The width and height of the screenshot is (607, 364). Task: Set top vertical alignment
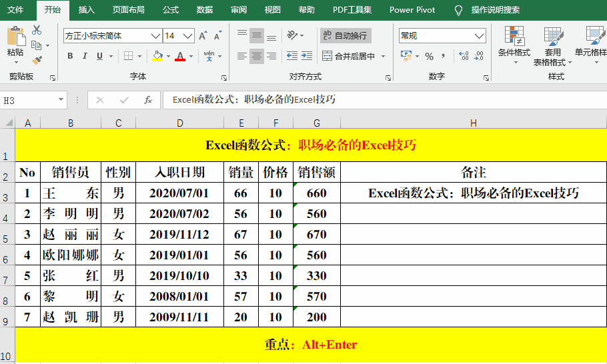(x=242, y=35)
